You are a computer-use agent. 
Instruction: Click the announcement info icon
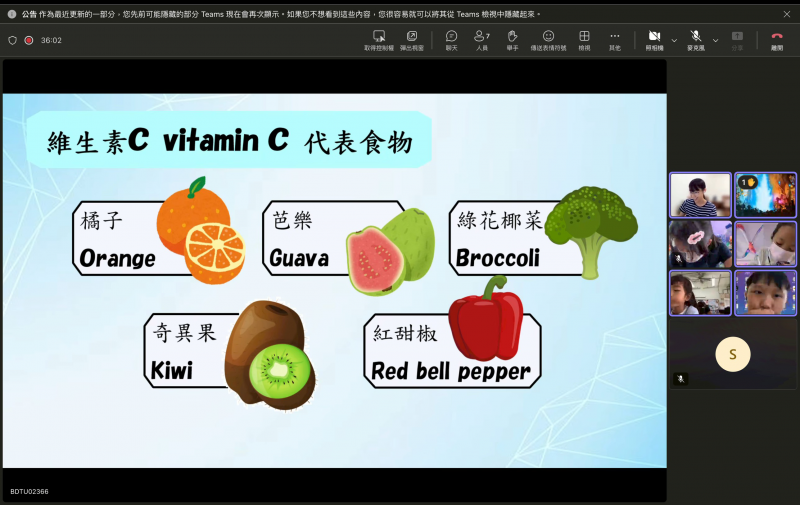coord(12,14)
